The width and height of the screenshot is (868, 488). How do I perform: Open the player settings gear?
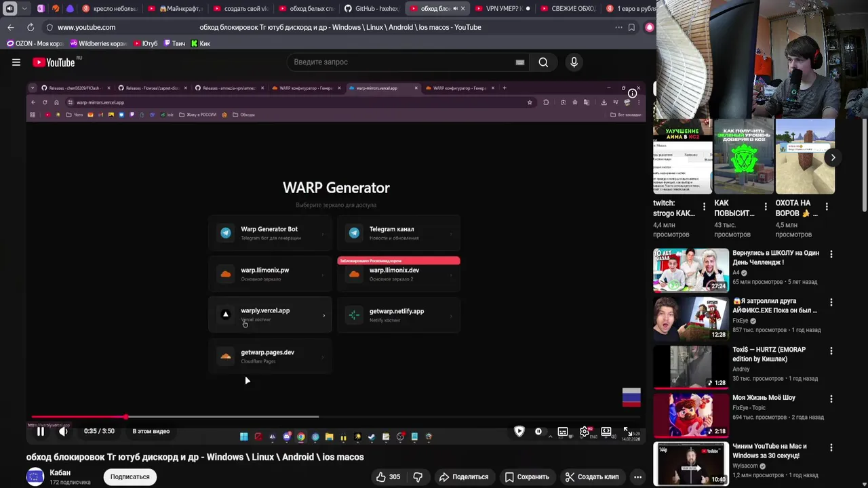coord(585,431)
